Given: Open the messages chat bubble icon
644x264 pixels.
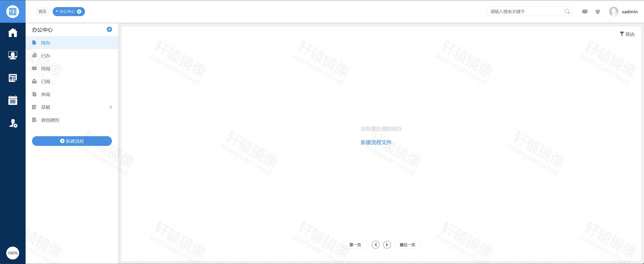Looking at the screenshot, I should tap(585, 11).
